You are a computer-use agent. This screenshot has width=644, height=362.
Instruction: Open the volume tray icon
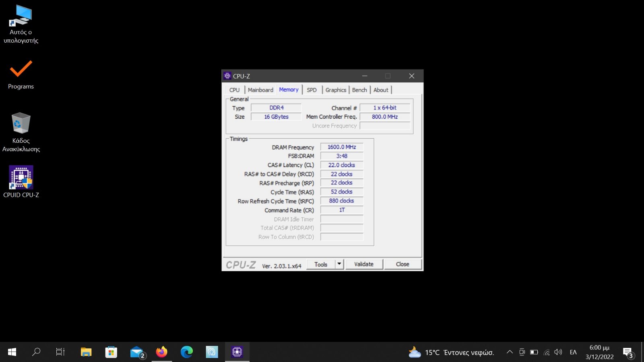point(558,352)
